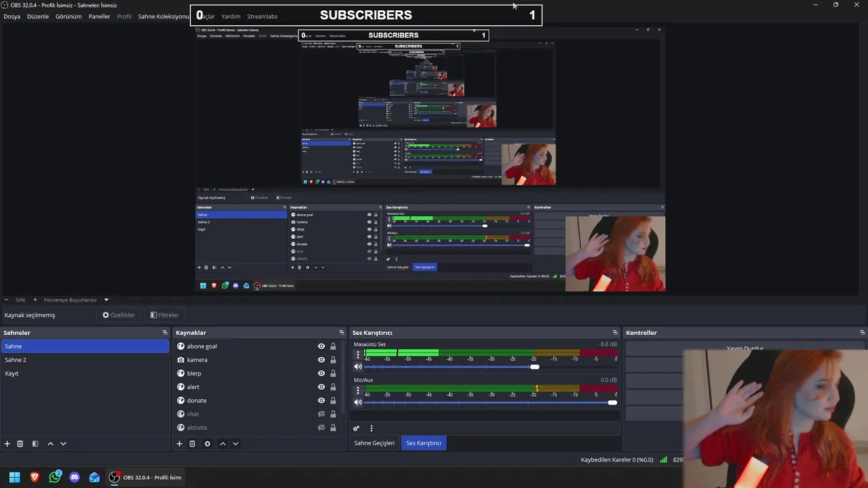
Task: Move source down in Kaynaklar toolbar
Action: click(235, 443)
